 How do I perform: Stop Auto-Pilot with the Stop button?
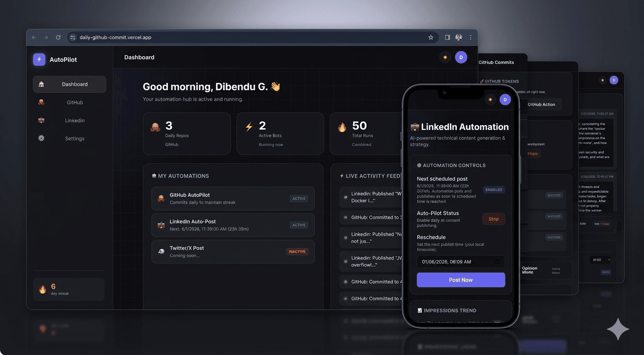click(x=494, y=219)
